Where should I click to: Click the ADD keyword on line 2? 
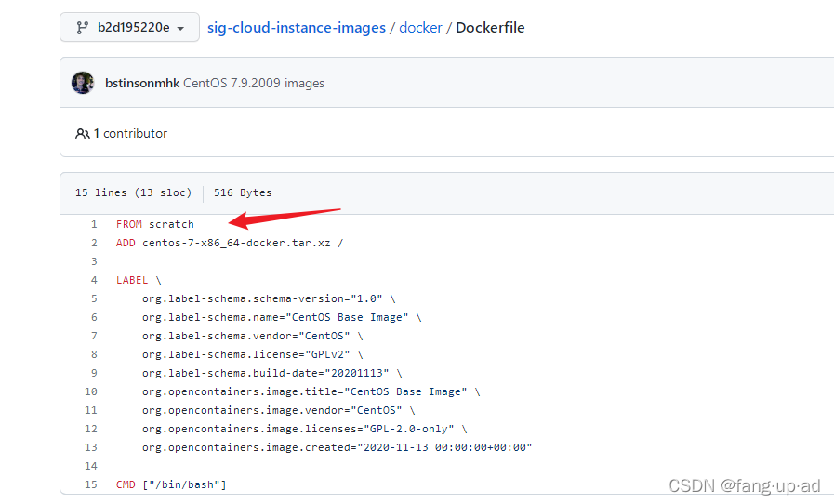[126, 243]
